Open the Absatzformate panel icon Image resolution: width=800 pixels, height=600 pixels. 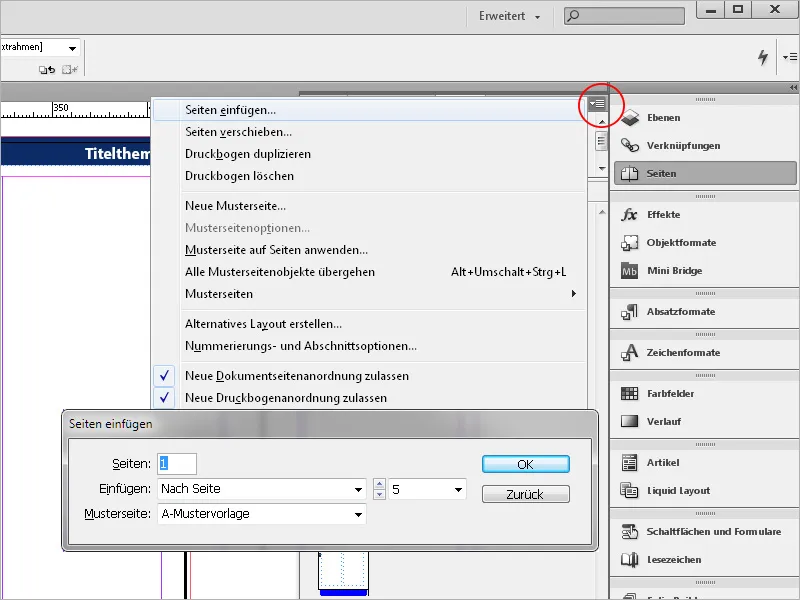coord(630,312)
